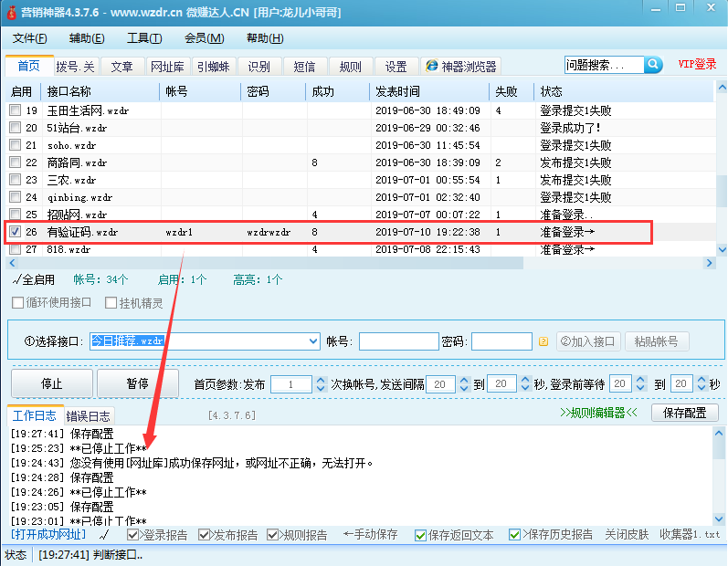Toggle 保存历史报告 checkbox

[514, 535]
